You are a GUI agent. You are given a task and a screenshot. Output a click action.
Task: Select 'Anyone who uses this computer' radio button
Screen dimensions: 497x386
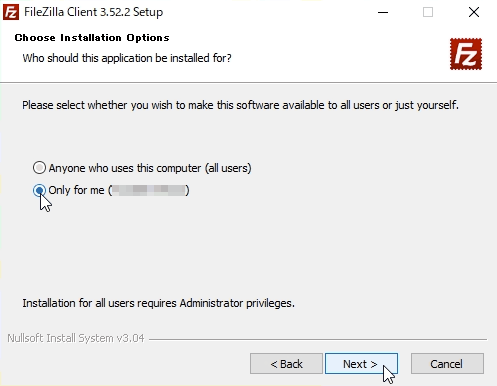(x=39, y=168)
